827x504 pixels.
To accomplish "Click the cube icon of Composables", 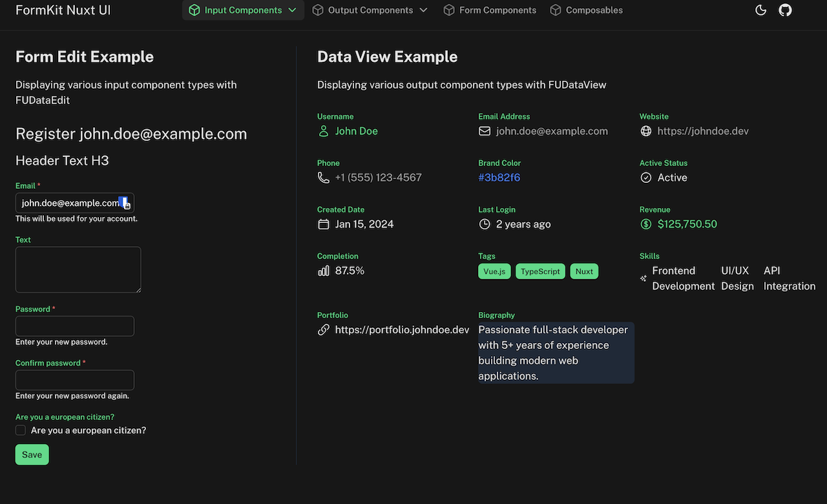I will click(x=556, y=10).
